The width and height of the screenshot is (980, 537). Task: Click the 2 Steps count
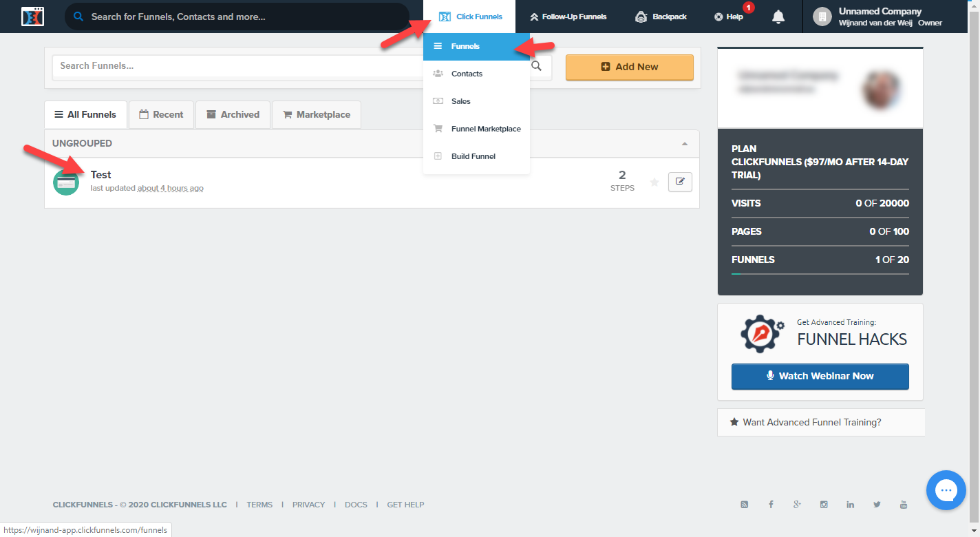[622, 180]
